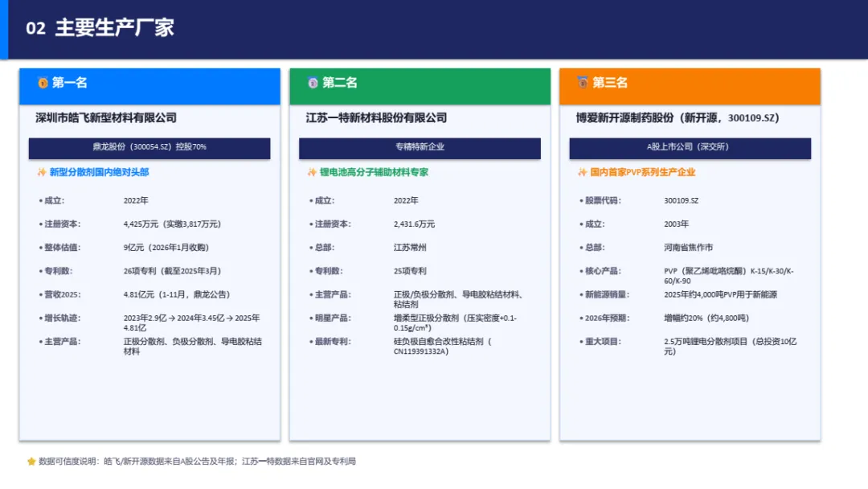The width and height of the screenshot is (868, 489).
Task: Select the tagline 新型分散剂国内绝对头部
Action: coord(99,172)
